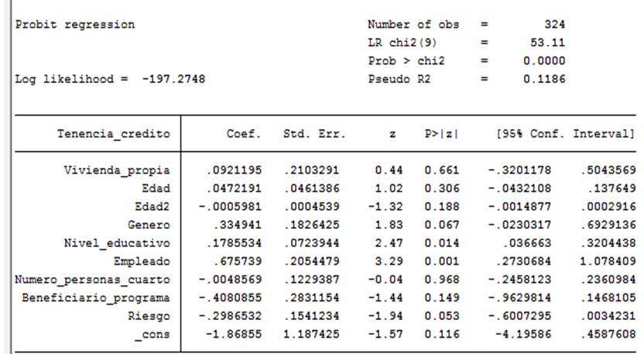Screen dimensions: 644x354
Task: Select the Empleado coefficient .675739
Action: click(x=239, y=261)
